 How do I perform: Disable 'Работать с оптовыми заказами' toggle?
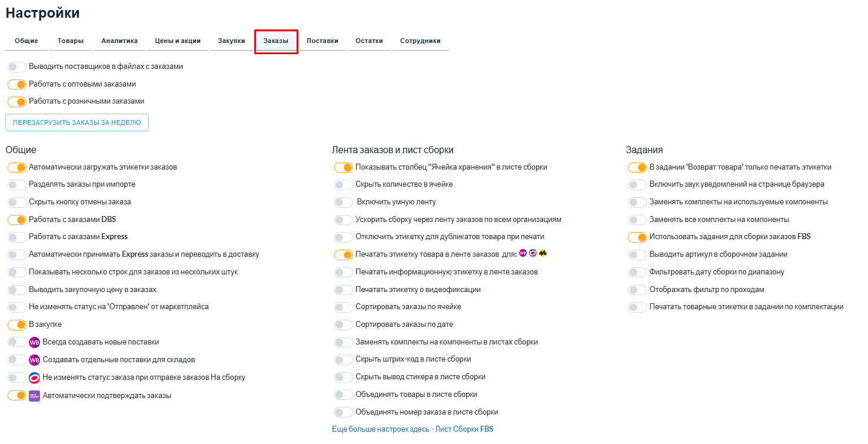[x=17, y=85]
